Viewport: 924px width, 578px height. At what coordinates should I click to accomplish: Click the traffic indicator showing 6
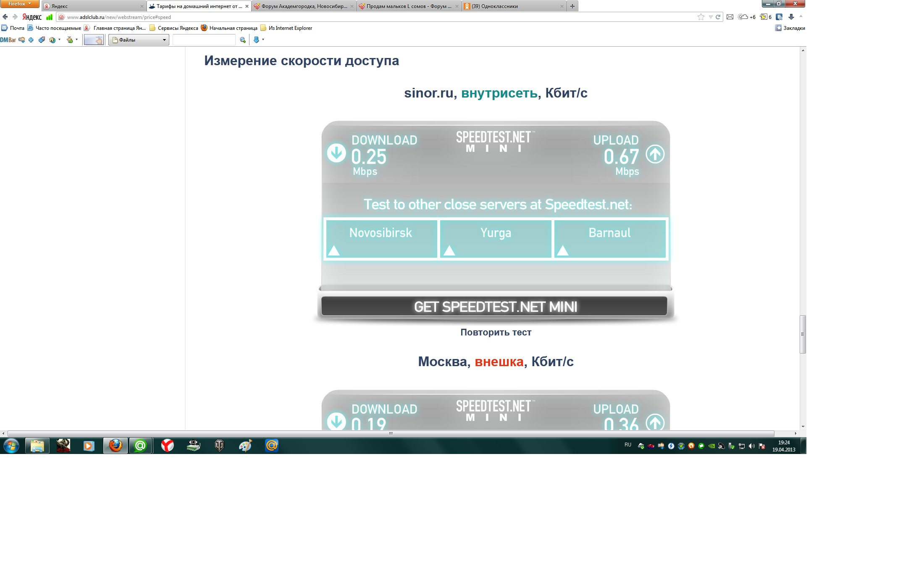pos(766,17)
